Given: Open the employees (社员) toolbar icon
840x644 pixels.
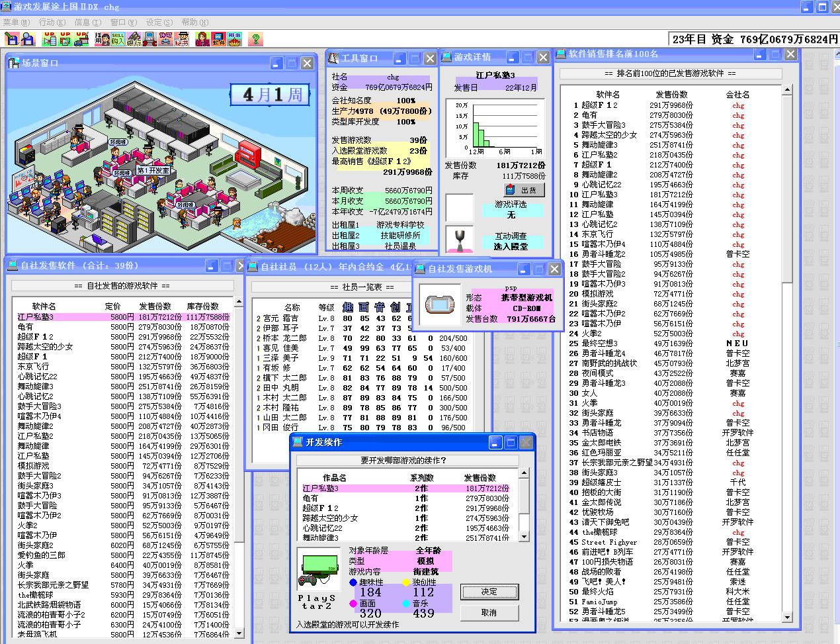Looking at the screenshot, I should pos(202,39).
